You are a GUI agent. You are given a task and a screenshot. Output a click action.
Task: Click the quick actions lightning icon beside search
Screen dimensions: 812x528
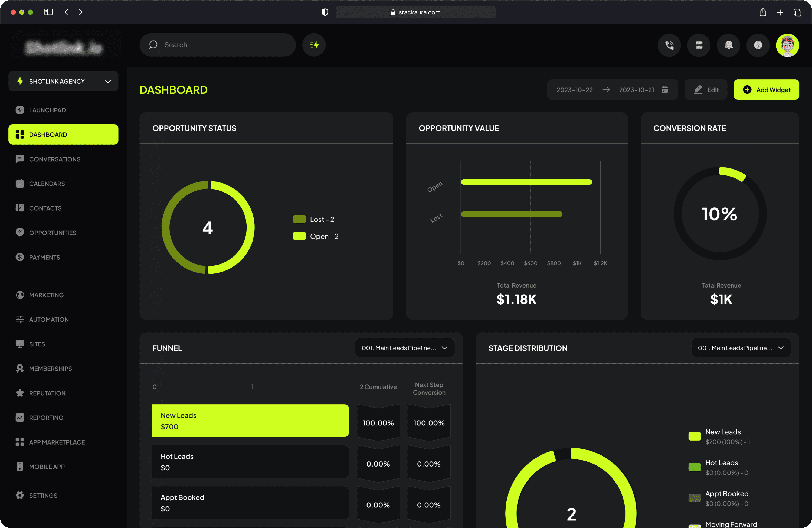pos(313,45)
